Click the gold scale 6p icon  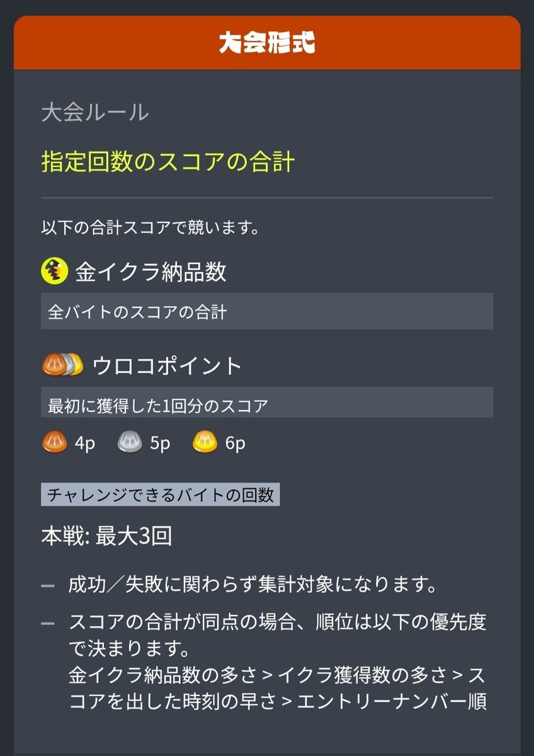[205, 443]
